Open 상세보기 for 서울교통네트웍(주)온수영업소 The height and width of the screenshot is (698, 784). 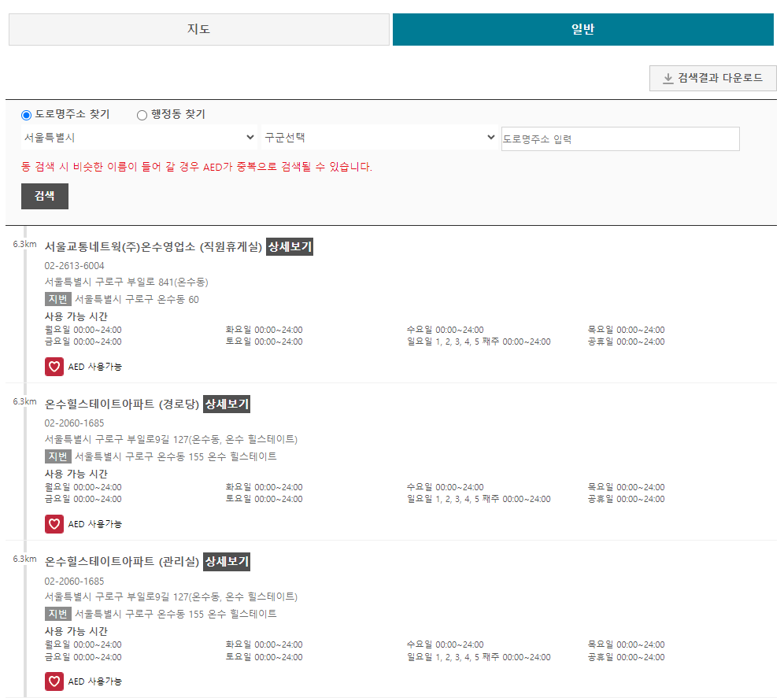(290, 246)
